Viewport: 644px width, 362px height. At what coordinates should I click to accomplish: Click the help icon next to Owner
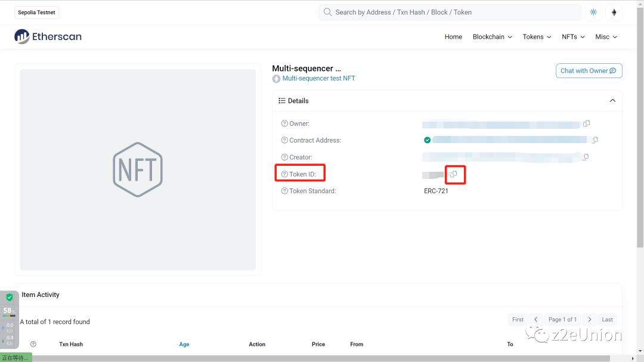284,123
